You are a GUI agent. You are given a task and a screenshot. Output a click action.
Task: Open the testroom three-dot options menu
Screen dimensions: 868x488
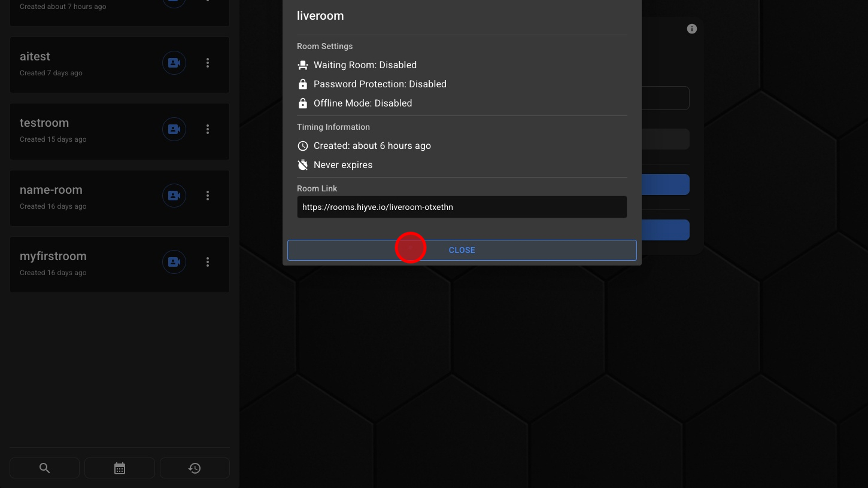[208, 129]
